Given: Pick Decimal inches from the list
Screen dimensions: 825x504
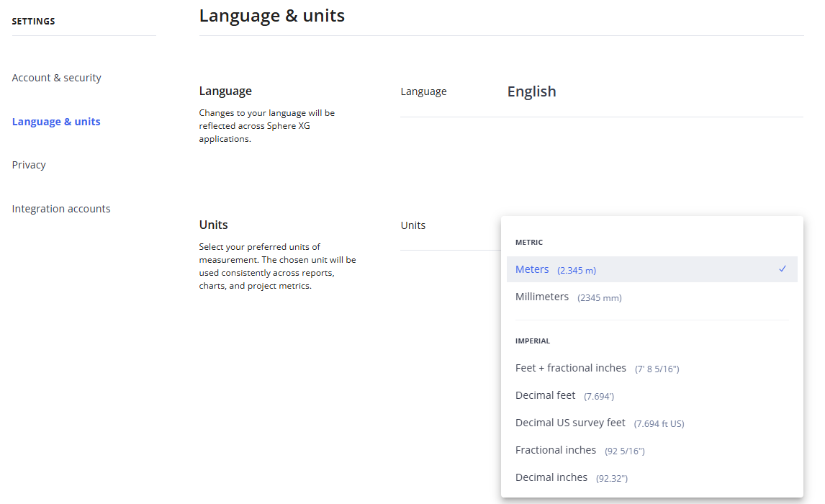Looking at the screenshot, I should (x=551, y=477).
